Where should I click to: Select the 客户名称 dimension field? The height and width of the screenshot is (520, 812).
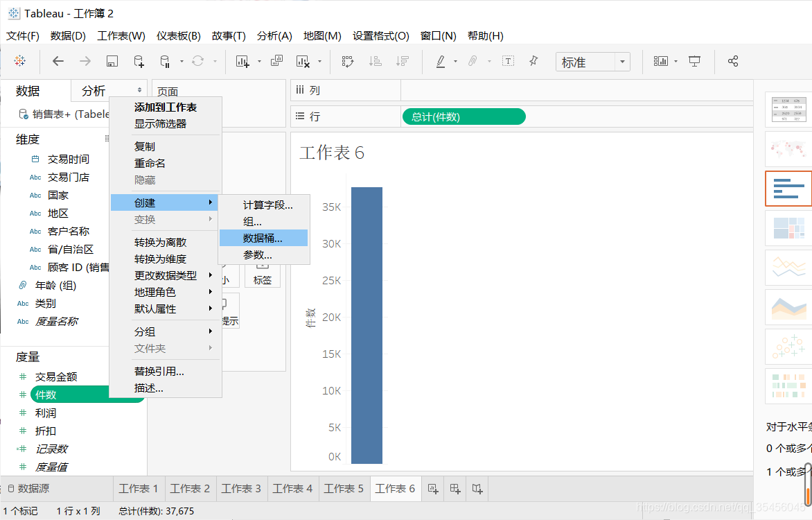click(69, 231)
